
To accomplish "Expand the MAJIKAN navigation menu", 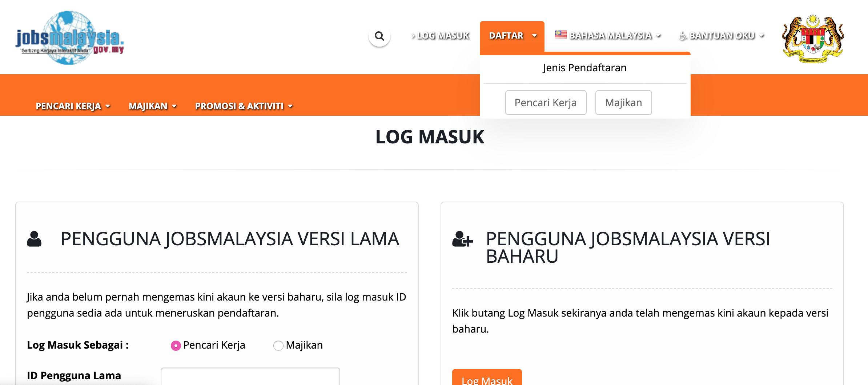I will [153, 106].
